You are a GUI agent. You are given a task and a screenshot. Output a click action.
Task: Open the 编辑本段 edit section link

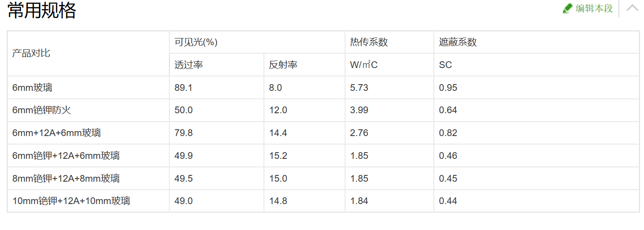click(594, 8)
